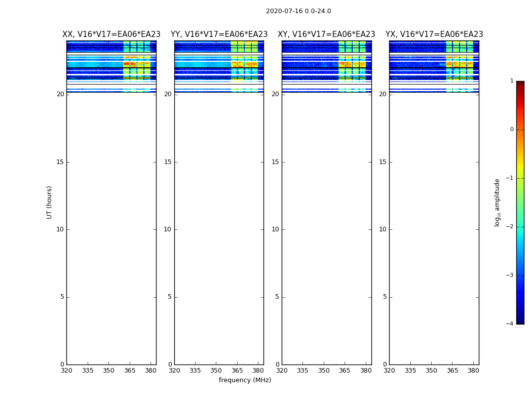Click the 365 frequency tick under XX plot

(130, 371)
